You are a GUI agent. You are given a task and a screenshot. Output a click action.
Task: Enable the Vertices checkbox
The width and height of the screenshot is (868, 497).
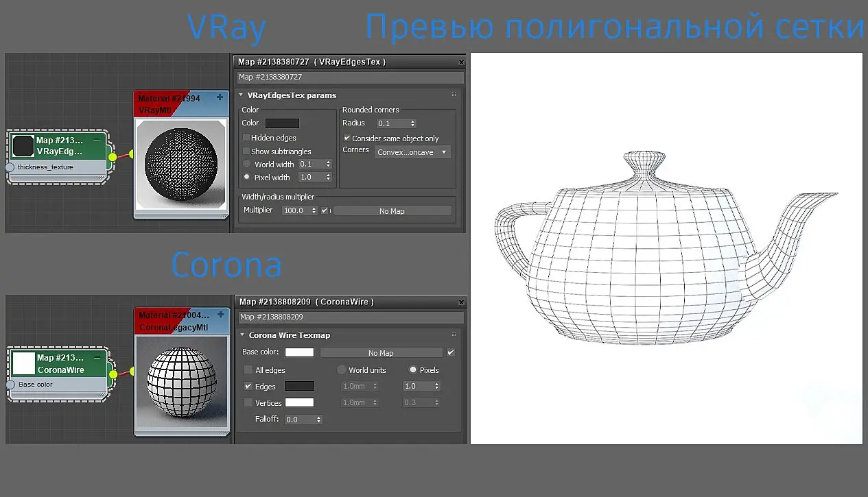click(248, 402)
